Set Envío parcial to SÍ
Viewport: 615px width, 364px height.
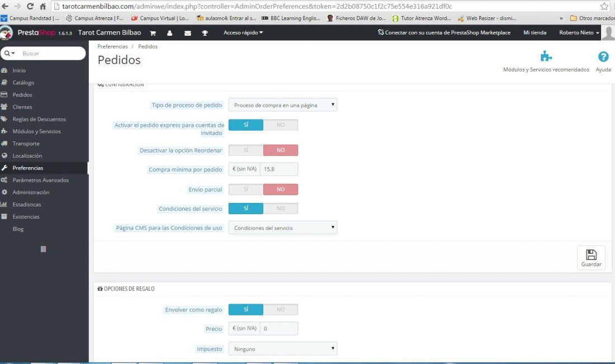pyautogui.click(x=246, y=189)
